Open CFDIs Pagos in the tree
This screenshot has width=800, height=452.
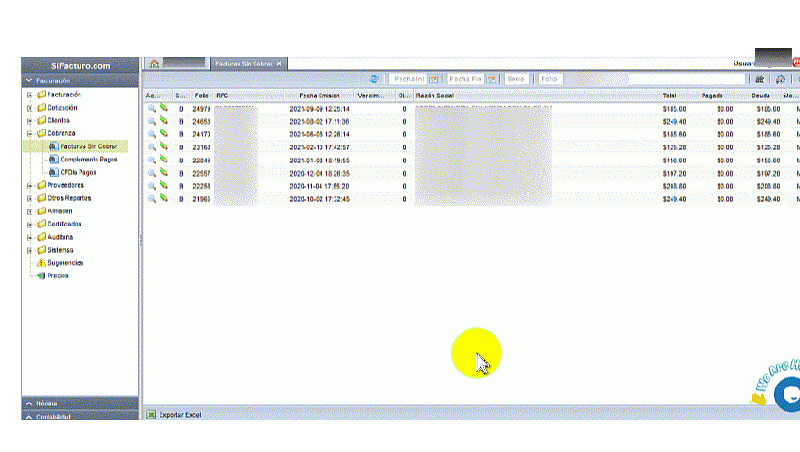[78, 172]
